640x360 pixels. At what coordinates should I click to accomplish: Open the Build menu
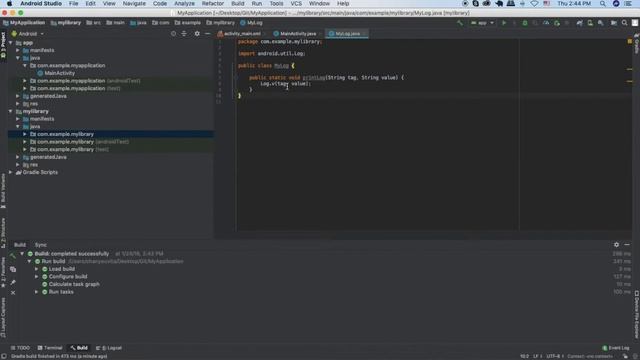[x=238, y=3]
